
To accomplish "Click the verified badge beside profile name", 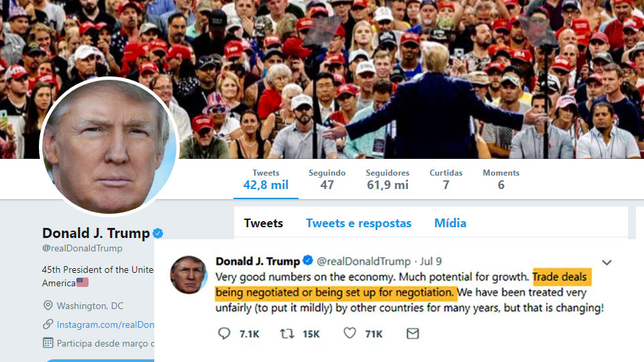I will click(x=158, y=233).
